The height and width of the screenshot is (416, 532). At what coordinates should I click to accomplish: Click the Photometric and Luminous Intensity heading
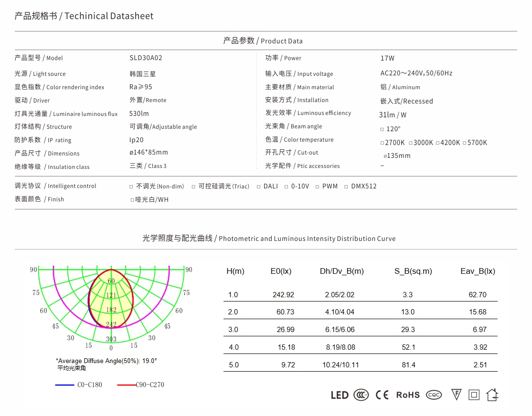click(x=269, y=239)
